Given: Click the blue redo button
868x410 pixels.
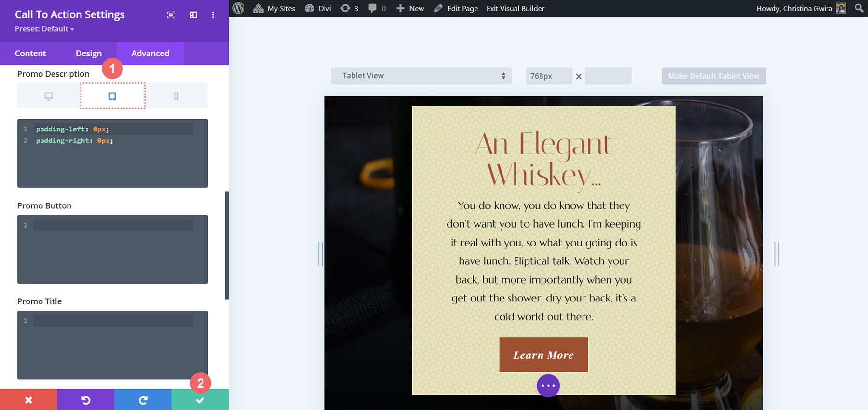Looking at the screenshot, I should 143,400.
